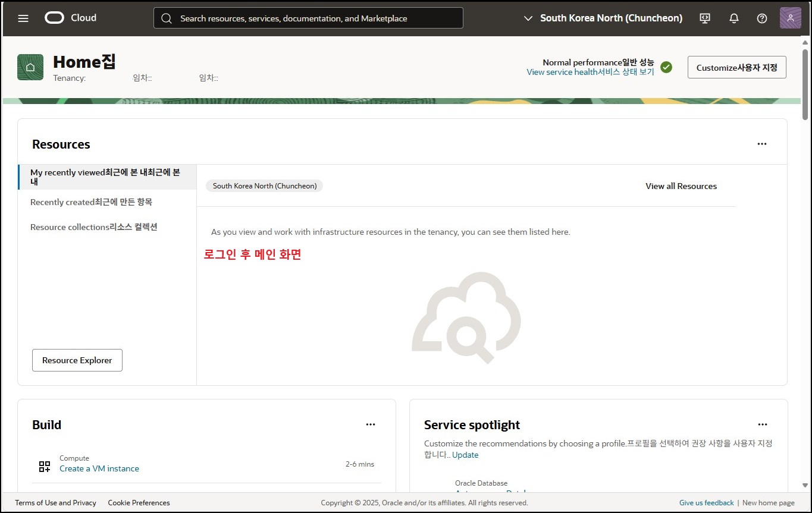Select My recently viewed tab
Screen dimensions: 812x513
(107, 177)
